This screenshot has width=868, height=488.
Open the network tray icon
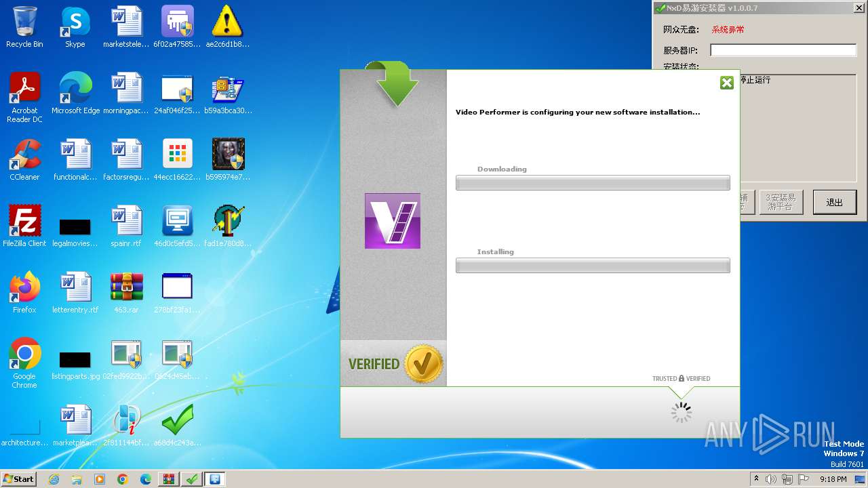787,479
